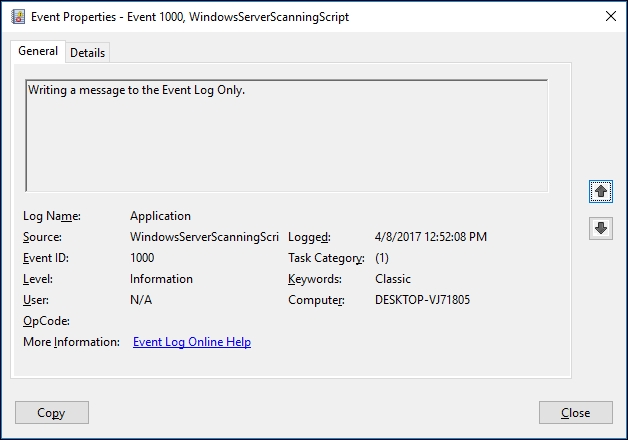This screenshot has width=628, height=440.
Task: Show next event with down arrow
Action: pyautogui.click(x=600, y=229)
